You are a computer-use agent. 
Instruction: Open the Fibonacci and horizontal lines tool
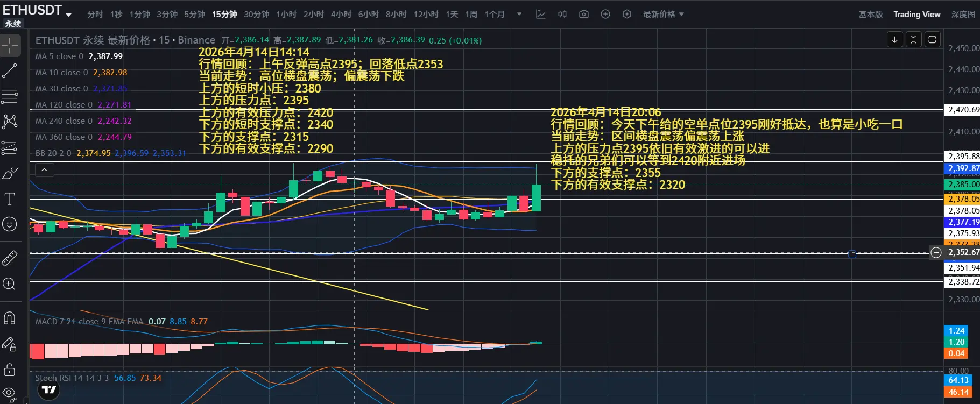pos(10,96)
